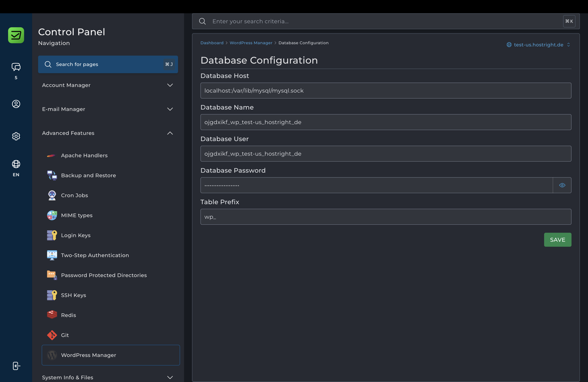Screen dimensions: 588x382
Task: Click the magnifier icon in Search for pages
Action: click(x=48, y=64)
